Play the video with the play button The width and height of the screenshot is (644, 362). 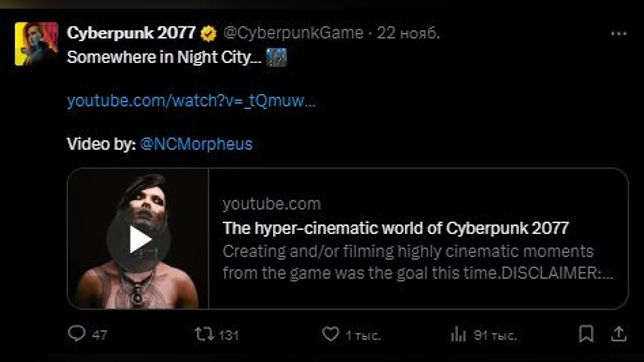(x=138, y=240)
